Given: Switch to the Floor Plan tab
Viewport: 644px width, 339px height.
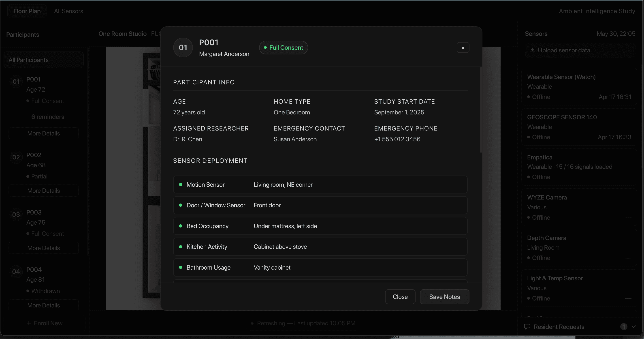Looking at the screenshot, I should click(x=27, y=11).
